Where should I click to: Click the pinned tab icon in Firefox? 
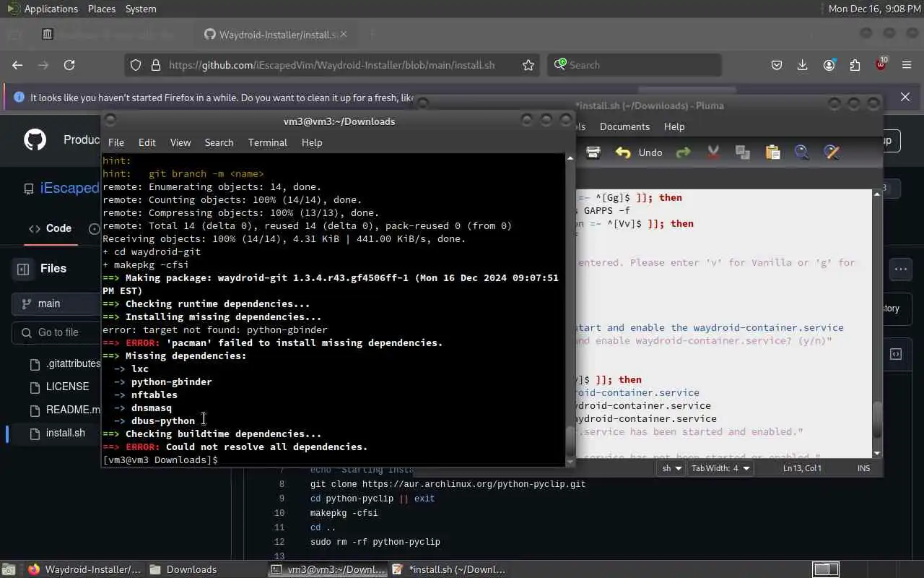(x=48, y=34)
